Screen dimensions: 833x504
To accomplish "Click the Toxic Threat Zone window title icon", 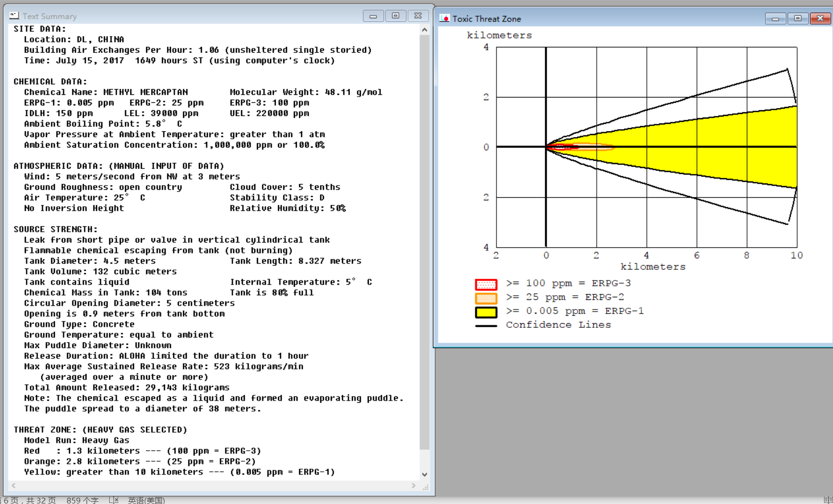I will click(444, 18).
